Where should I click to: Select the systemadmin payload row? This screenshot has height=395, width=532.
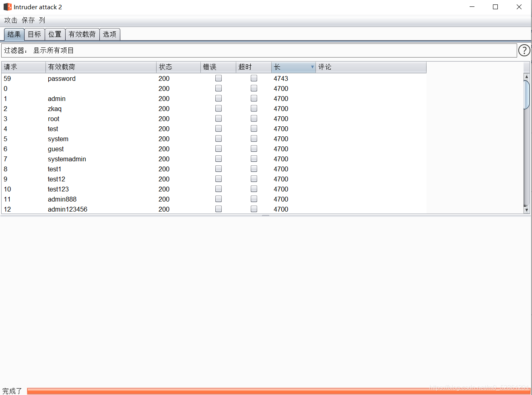point(214,159)
